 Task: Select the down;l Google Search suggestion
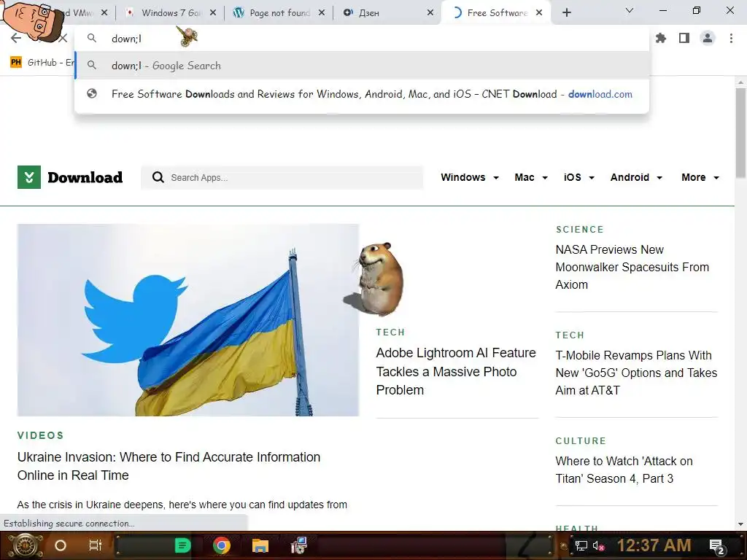tap(362, 66)
